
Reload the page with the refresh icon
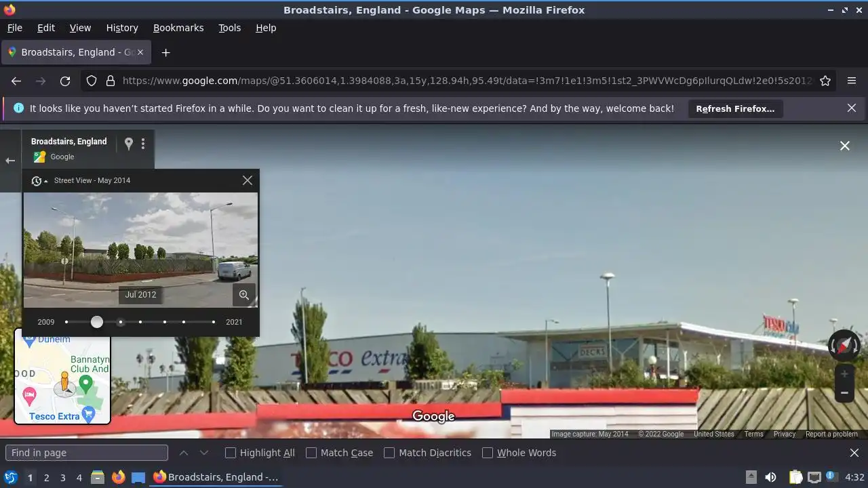65,81
